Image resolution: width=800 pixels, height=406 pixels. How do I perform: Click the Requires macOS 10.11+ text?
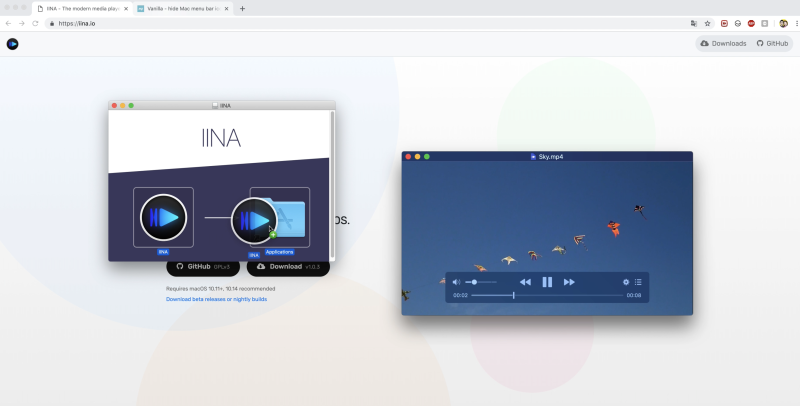(220, 289)
